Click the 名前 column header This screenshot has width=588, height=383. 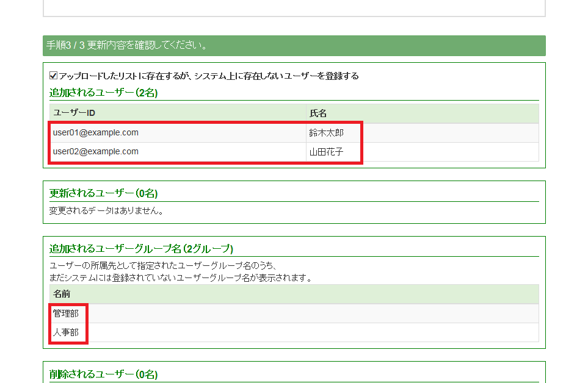294,294
